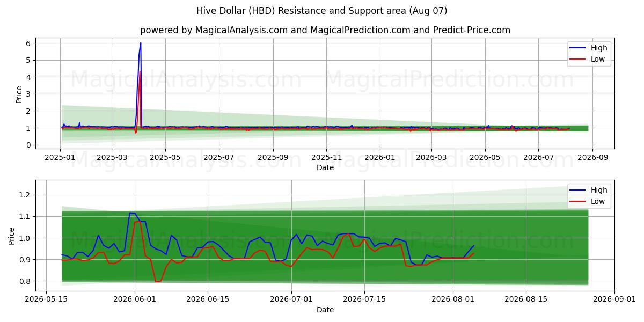Click the blue spike peak near 6 in the upper chart

tap(141, 43)
